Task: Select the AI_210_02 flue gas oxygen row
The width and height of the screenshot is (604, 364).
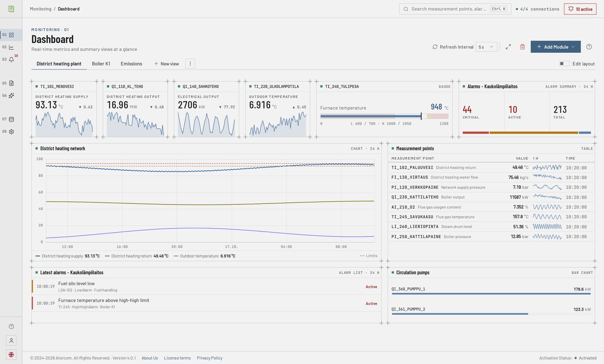Action: (x=491, y=207)
